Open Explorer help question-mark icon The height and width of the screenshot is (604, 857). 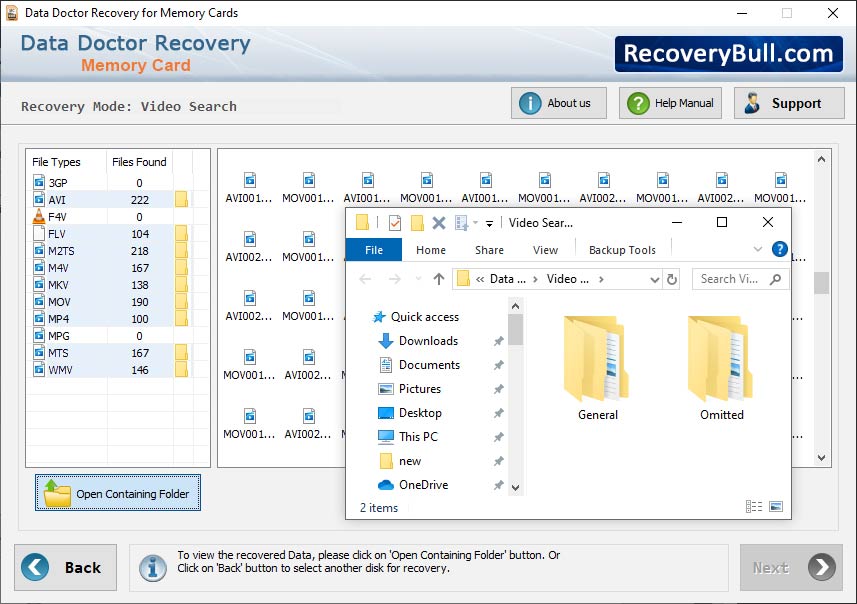(779, 249)
